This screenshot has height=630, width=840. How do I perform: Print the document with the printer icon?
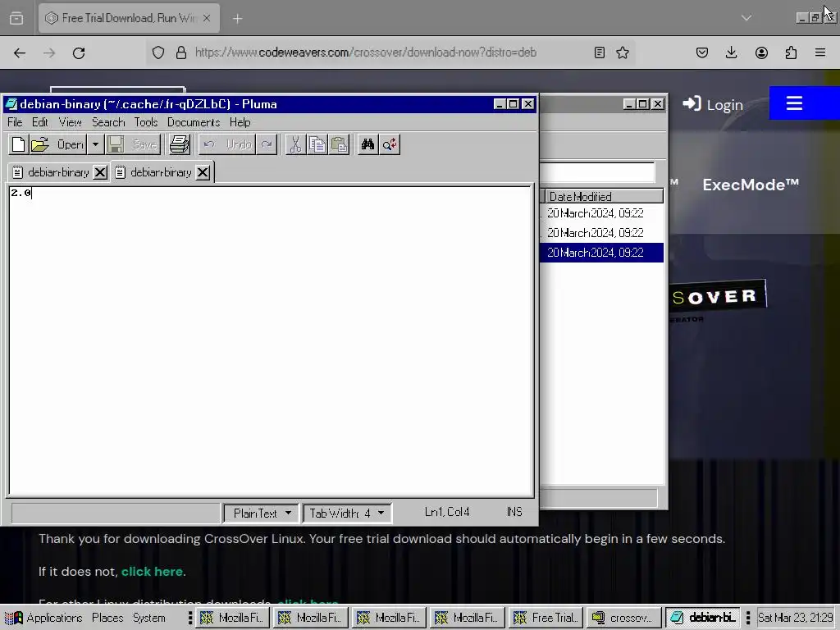[x=180, y=144]
